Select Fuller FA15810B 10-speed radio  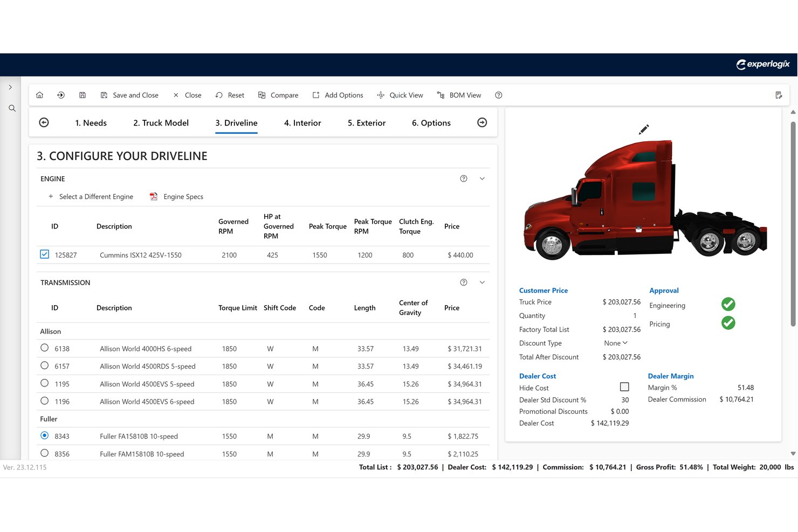(x=45, y=436)
